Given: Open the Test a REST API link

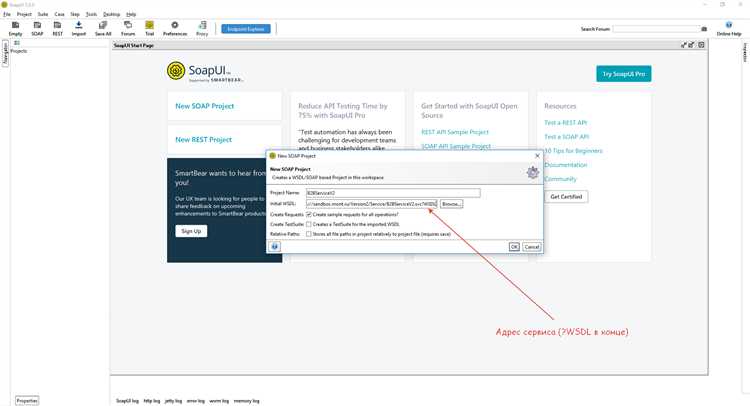Looking at the screenshot, I should click(x=565, y=122).
